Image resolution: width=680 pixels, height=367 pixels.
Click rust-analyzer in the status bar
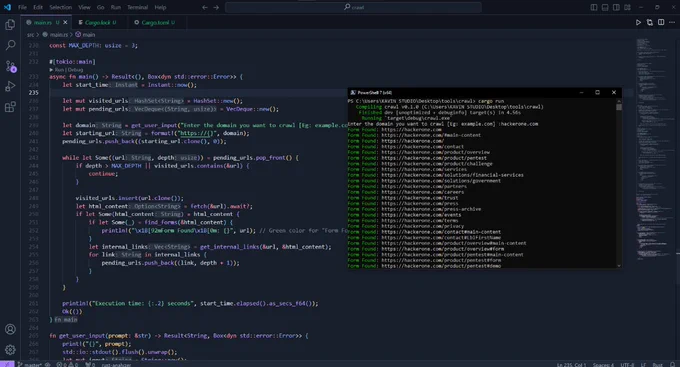(116, 364)
